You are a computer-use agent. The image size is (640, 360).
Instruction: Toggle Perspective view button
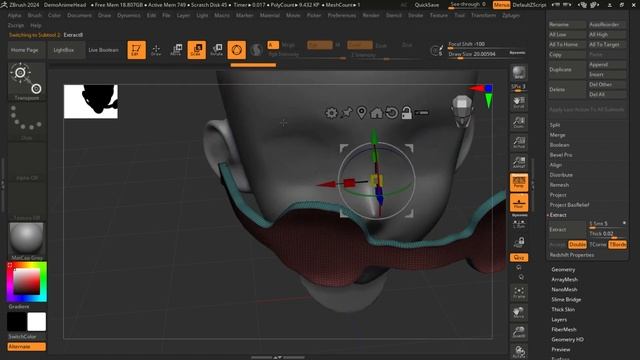pos(519,182)
